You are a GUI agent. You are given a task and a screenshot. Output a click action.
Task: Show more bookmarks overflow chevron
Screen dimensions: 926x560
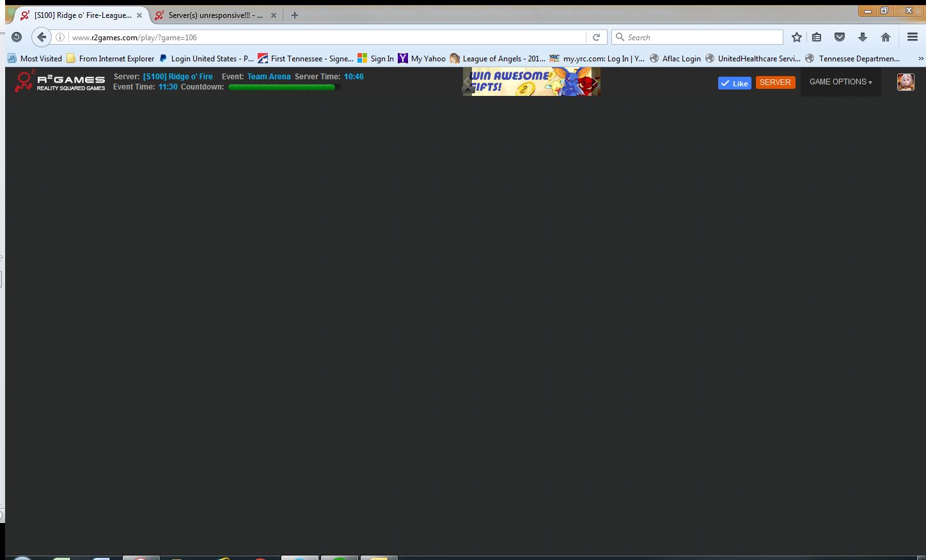920,59
